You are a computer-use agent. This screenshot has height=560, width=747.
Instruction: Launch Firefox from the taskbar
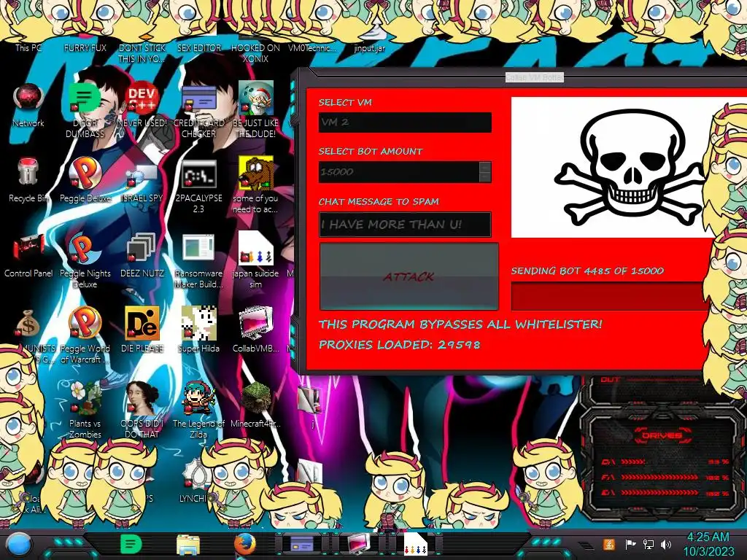[245, 544]
